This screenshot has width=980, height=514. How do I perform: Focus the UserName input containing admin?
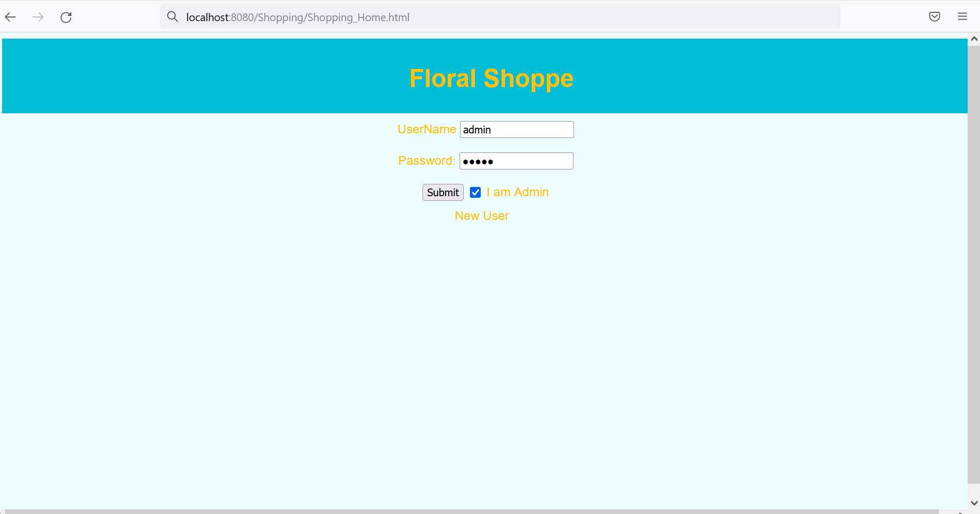(516, 129)
